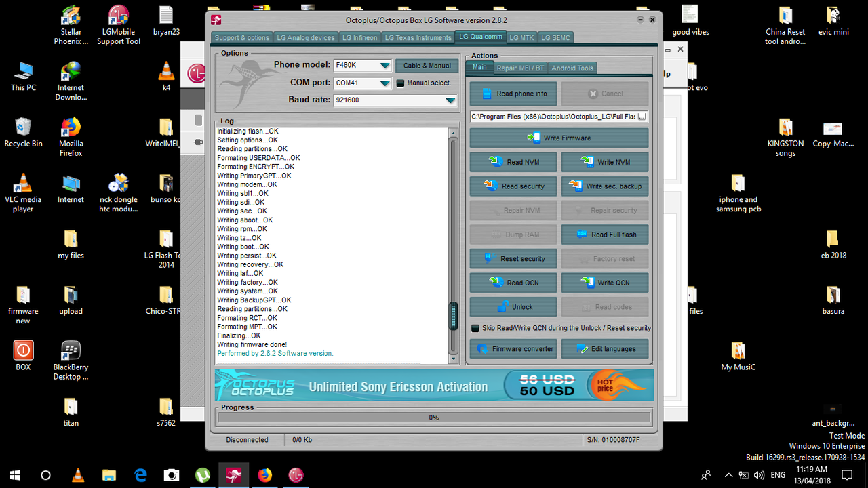Open iphone and samsung pcb folder
Image resolution: width=868 pixels, height=488 pixels.
(x=738, y=193)
